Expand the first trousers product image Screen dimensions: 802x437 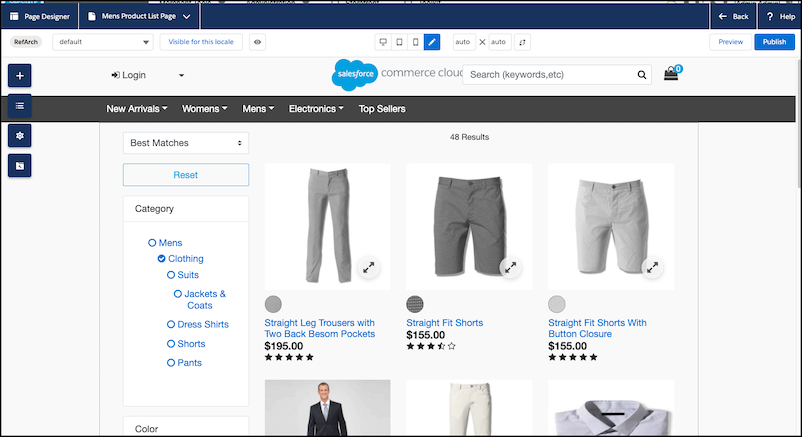click(x=368, y=267)
